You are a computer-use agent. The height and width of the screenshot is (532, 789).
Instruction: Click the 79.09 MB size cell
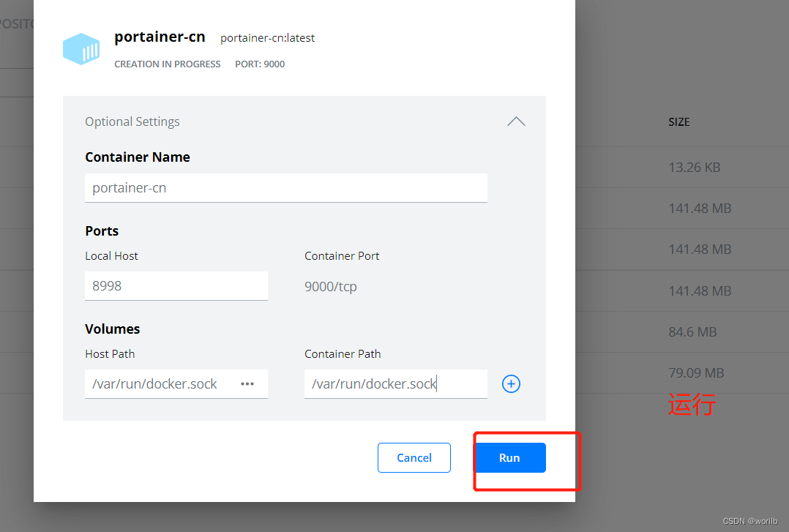pyautogui.click(x=696, y=373)
